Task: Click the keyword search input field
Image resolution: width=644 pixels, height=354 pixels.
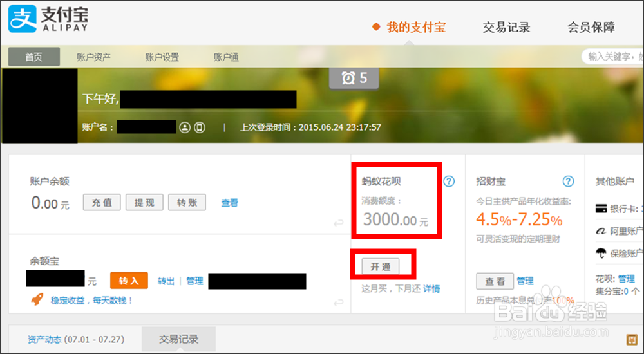Action: tap(613, 56)
